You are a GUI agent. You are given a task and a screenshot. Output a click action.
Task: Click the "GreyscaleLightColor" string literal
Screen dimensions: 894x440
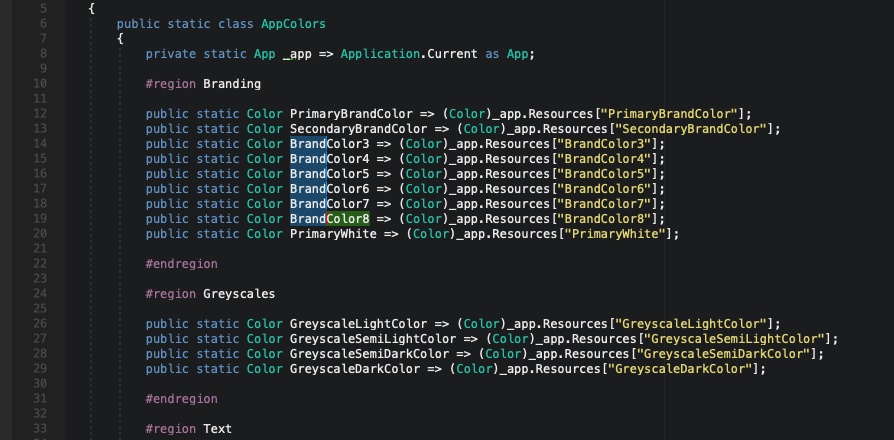click(691, 324)
